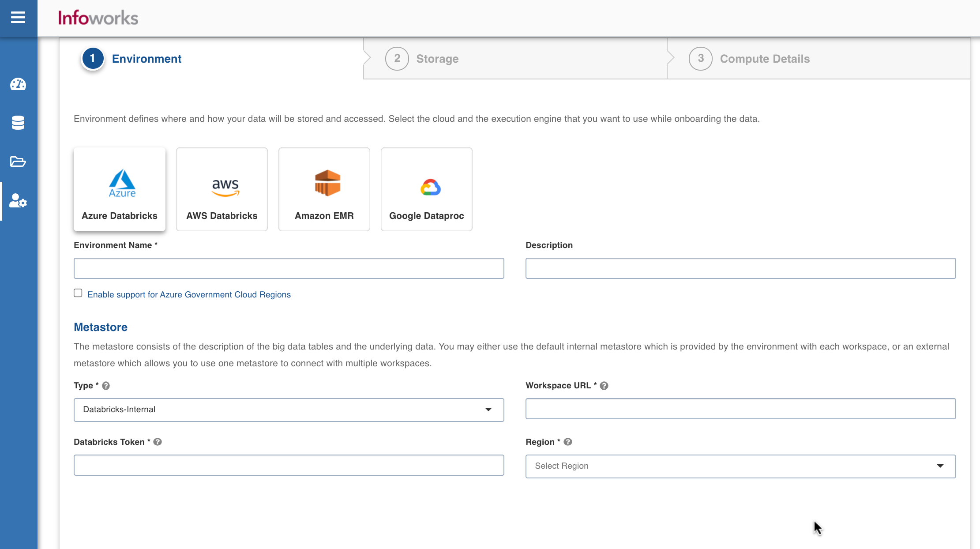Select the AWS Databricks card
This screenshot has width=980, height=549.
222,189
